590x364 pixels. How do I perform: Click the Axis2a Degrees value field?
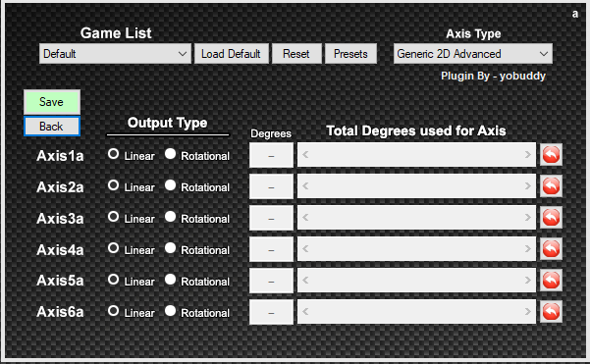point(271,186)
